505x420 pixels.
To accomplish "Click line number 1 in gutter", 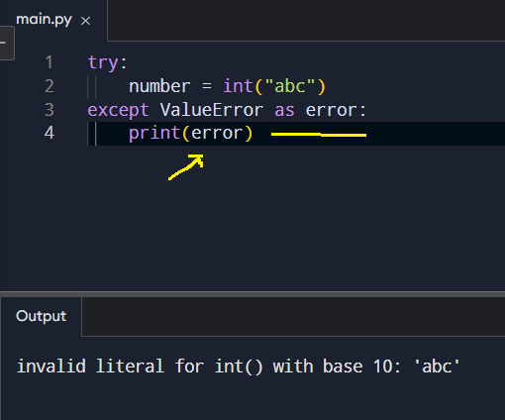I will [x=49, y=62].
